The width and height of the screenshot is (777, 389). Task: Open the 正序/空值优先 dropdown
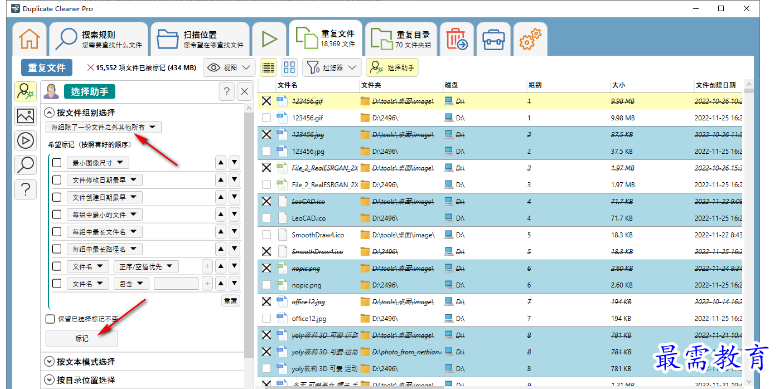click(x=146, y=267)
